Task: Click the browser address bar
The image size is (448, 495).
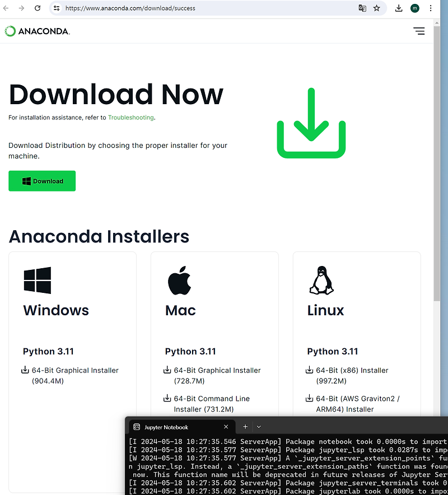Action: coord(168,8)
